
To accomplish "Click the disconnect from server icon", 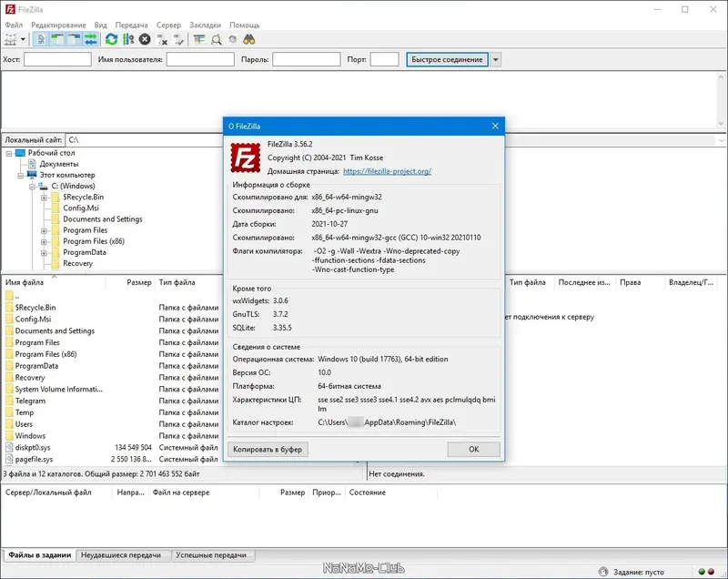I will click(162, 40).
